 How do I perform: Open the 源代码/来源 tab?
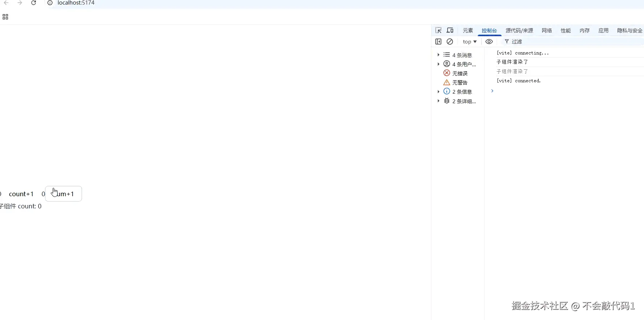point(519,30)
